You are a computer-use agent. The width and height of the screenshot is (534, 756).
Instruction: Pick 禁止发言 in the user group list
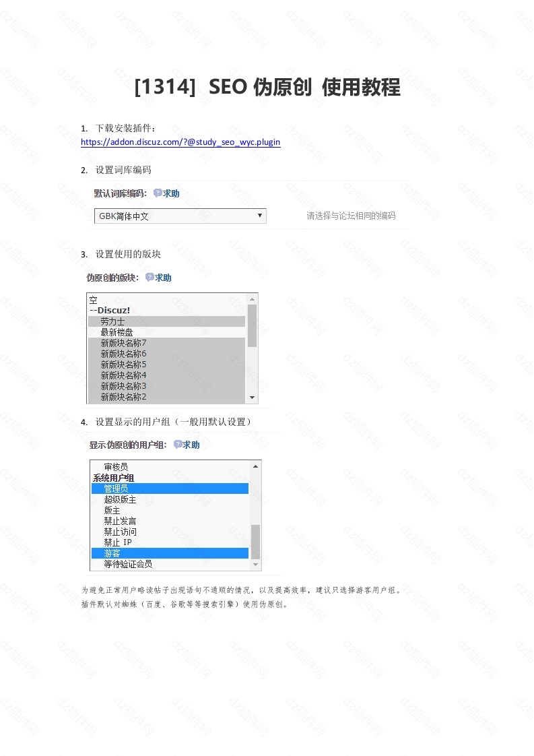[x=120, y=521]
